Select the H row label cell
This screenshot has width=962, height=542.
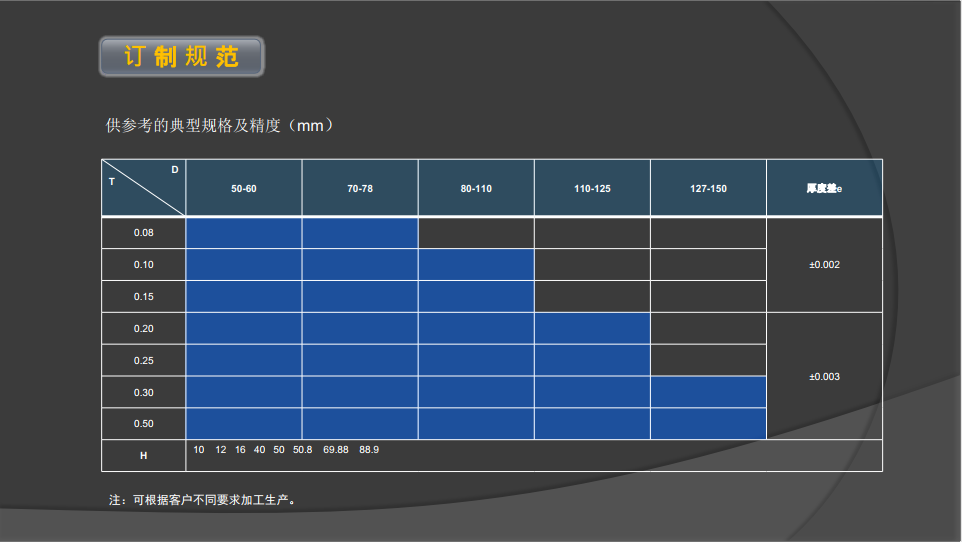pos(144,456)
